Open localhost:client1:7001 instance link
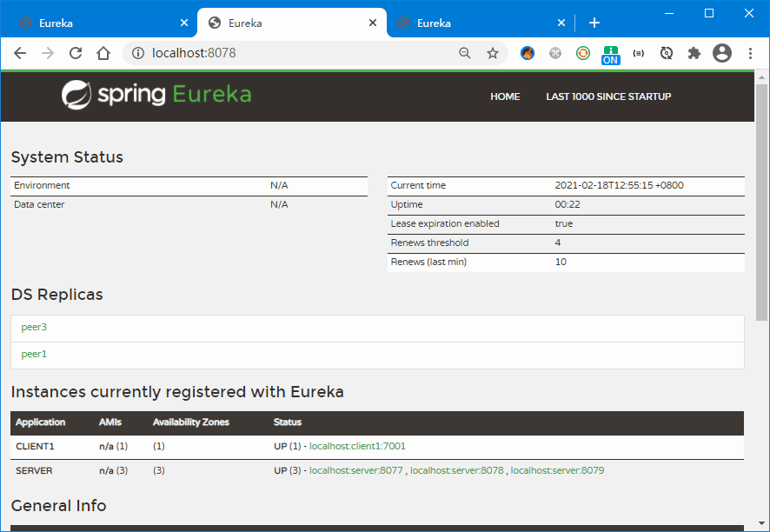The width and height of the screenshot is (770, 532). click(x=357, y=446)
